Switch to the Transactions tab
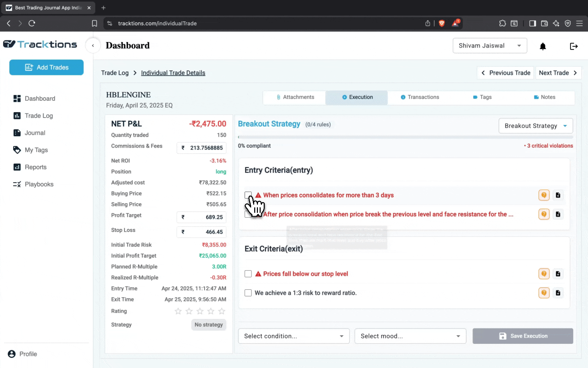Screen dimensions: 588x368 [x=420, y=97]
